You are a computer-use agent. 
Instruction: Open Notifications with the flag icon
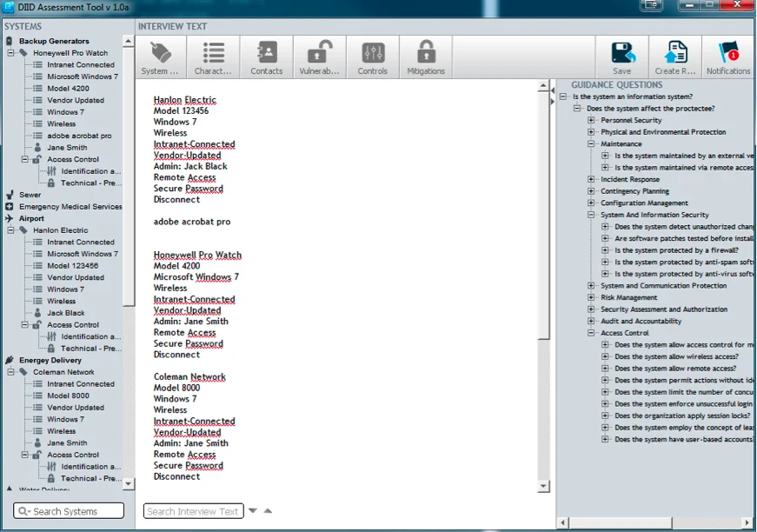(x=728, y=55)
